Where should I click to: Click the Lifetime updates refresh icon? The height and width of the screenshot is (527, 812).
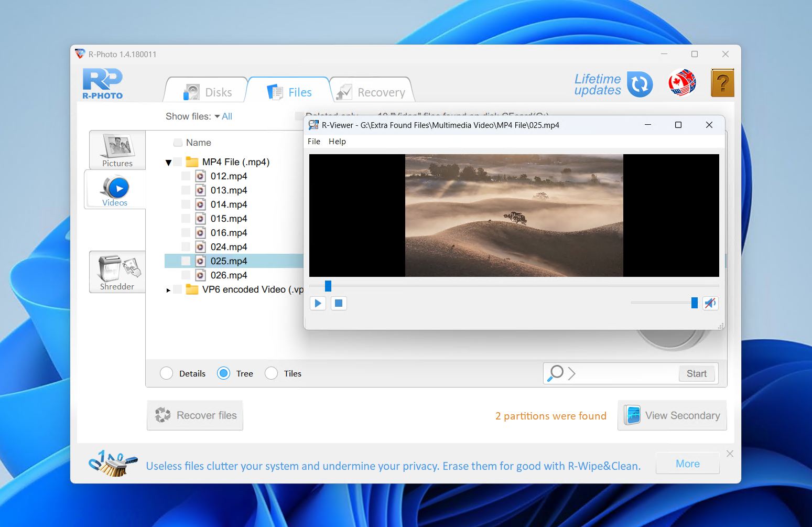(x=640, y=84)
